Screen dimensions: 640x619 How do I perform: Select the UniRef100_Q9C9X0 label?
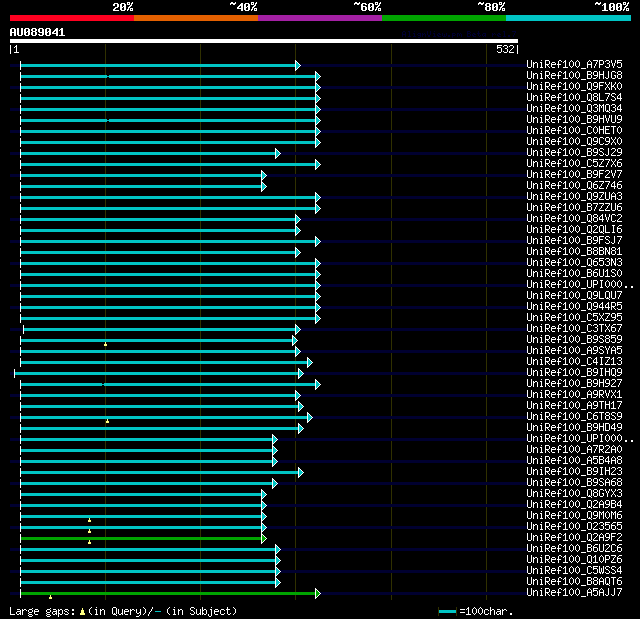pos(574,142)
